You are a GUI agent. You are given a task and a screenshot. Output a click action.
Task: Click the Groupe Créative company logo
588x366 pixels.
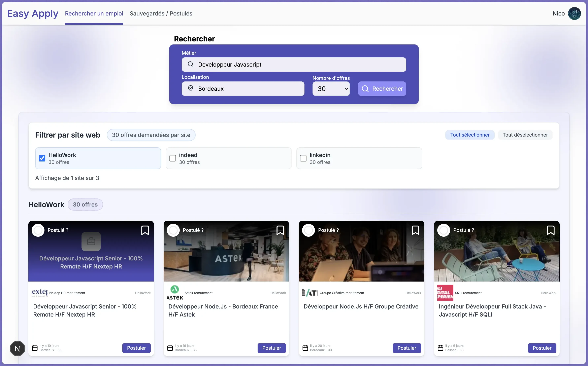(x=310, y=293)
